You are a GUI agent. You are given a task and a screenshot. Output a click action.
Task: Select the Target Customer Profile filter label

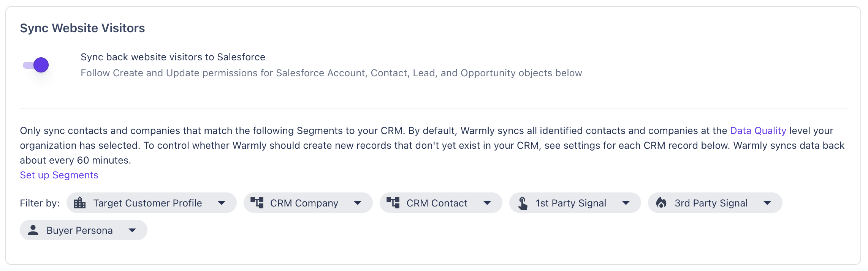tap(147, 203)
